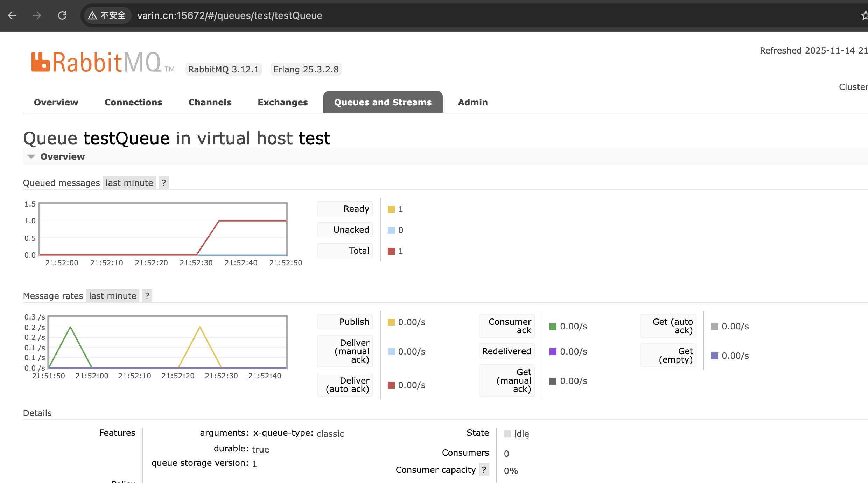Click the idle state link
868x483 pixels.
click(521, 434)
